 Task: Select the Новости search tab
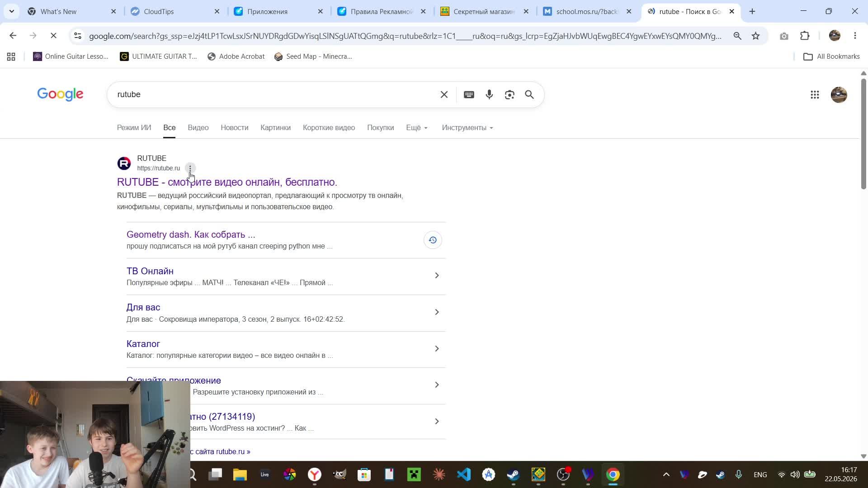coord(235,128)
